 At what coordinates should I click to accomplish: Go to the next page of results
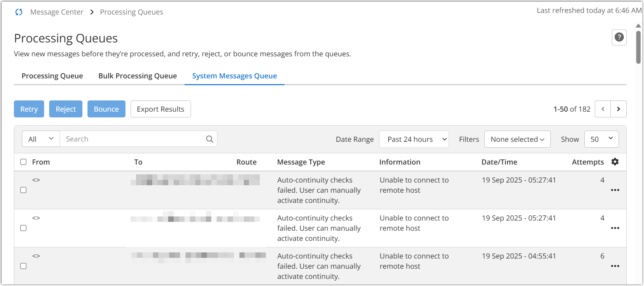(618, 109)
